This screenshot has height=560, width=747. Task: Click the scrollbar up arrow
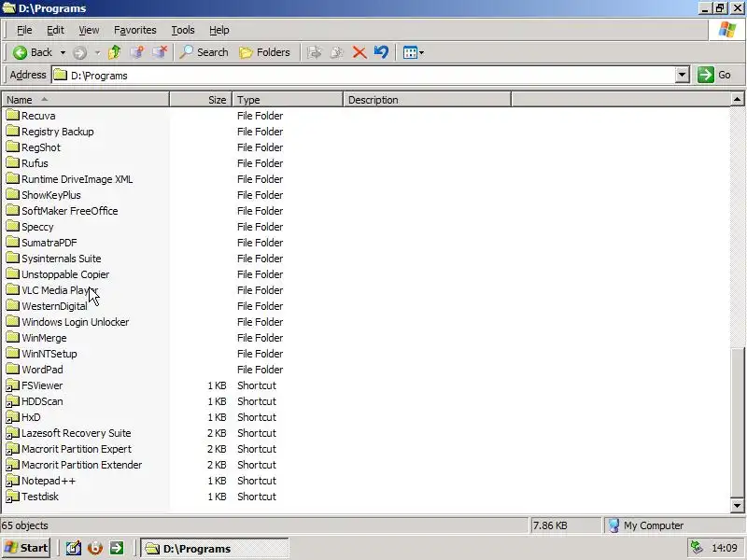pyautogui.click(x=737, y=99)
